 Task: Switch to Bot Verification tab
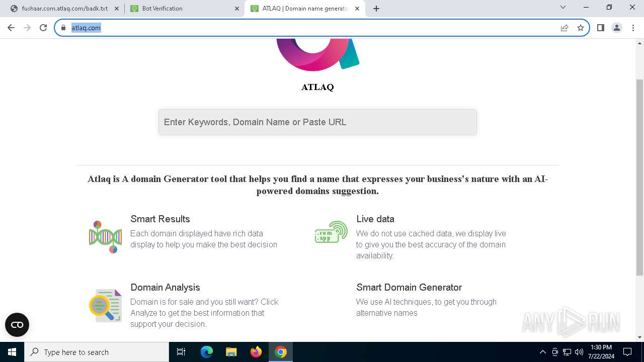(x=184, y=9)
